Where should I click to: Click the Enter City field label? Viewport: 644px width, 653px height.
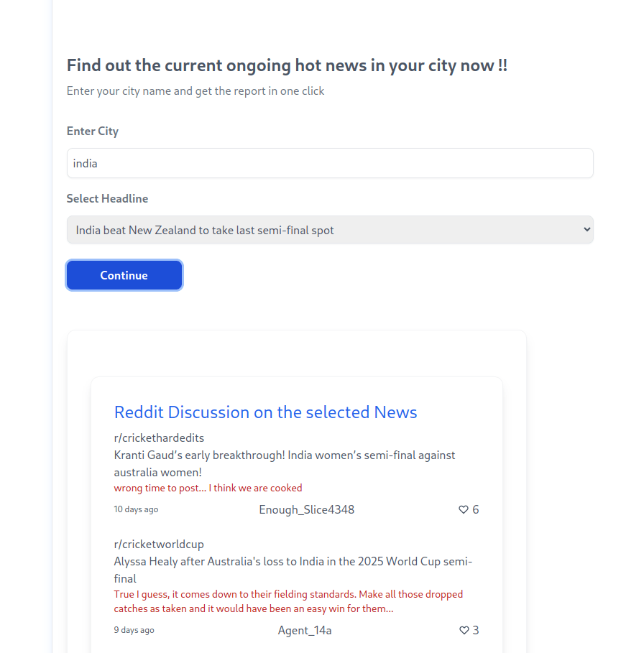[x=92, y=131]
